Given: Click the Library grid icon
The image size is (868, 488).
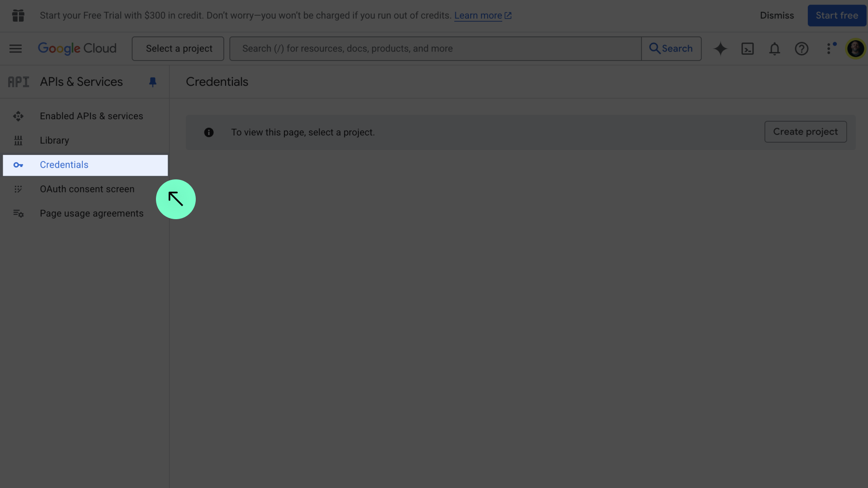Looking at the screenshot, I should [18, 141].
